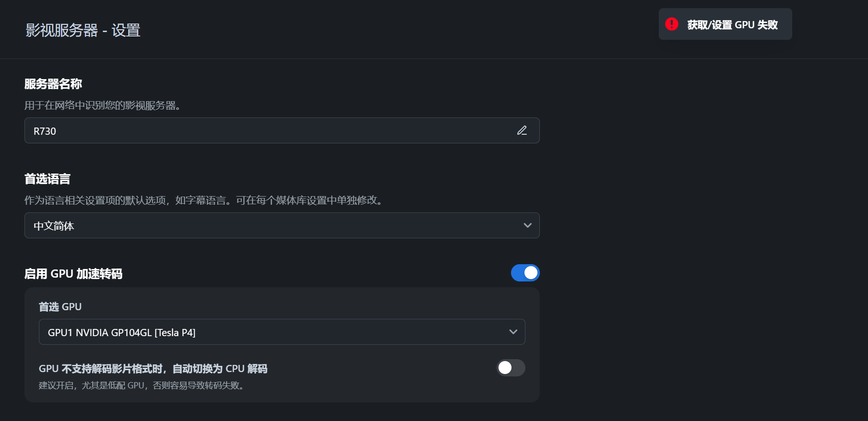Click the chevron on the 首选 GPU selector
Image resolution: width=868 pixels, height=421 pixels.
point(512,331)
